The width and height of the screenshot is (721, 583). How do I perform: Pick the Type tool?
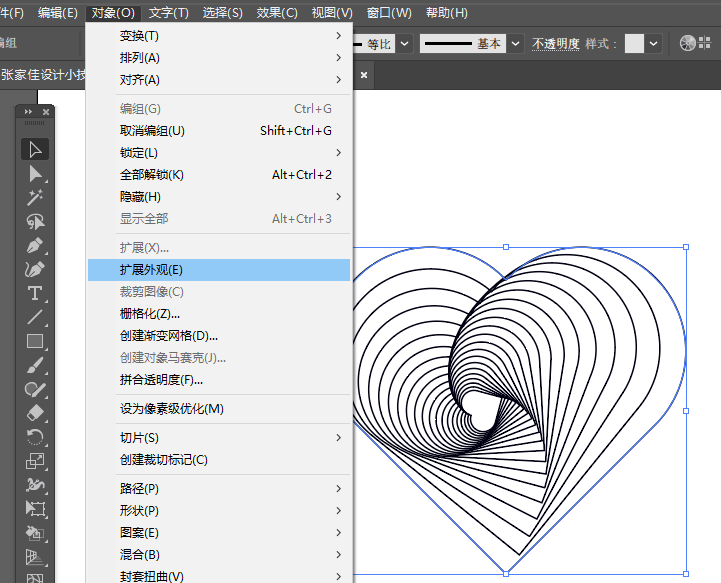[x=35, y=293]
